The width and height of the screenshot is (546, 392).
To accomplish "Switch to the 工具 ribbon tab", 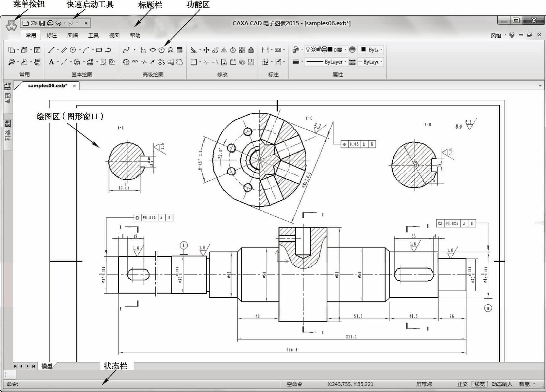I will (x=93, y=35).
